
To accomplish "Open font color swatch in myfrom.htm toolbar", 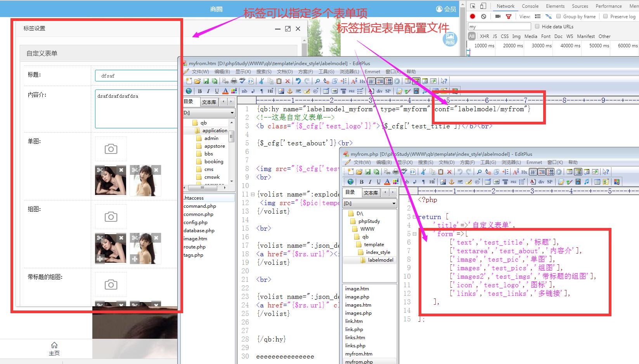I will (x=225, y=91).
